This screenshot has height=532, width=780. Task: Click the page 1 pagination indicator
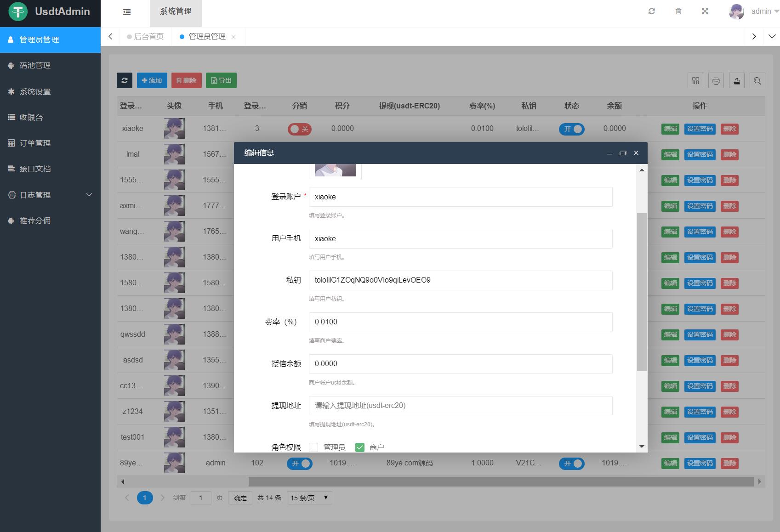145,498
